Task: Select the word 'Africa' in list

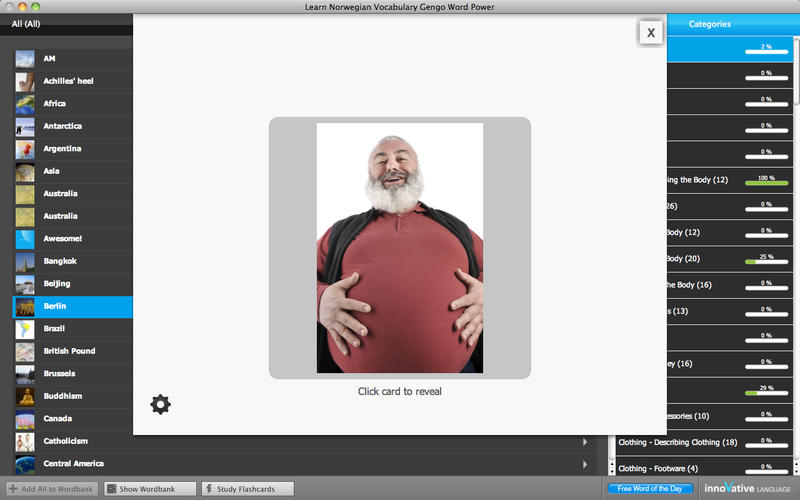Action: tap(55, 104)
